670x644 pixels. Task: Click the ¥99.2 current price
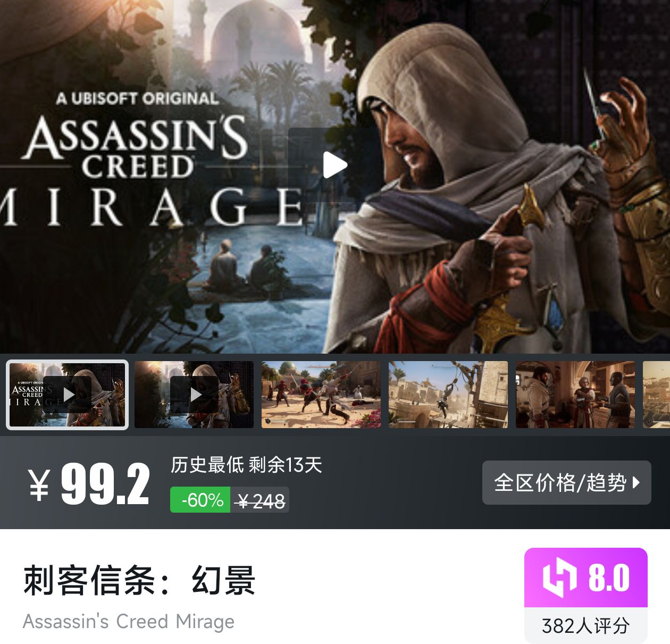pyautogui.click(x=89, y=484)
